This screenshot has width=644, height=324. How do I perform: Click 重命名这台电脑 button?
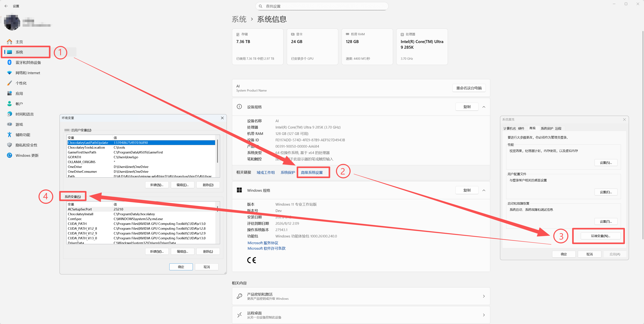point(469,88)
